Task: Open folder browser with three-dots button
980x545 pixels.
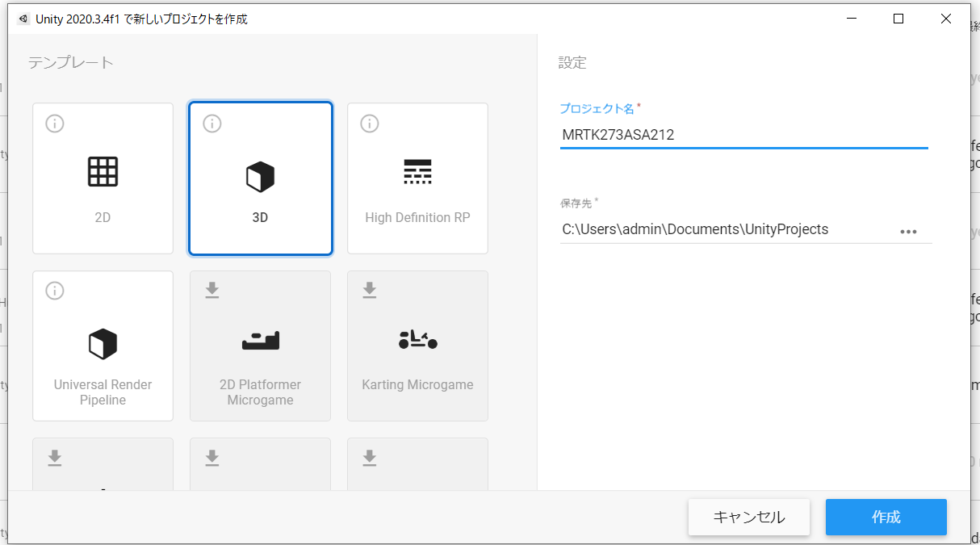Action: tap(909, 232)
